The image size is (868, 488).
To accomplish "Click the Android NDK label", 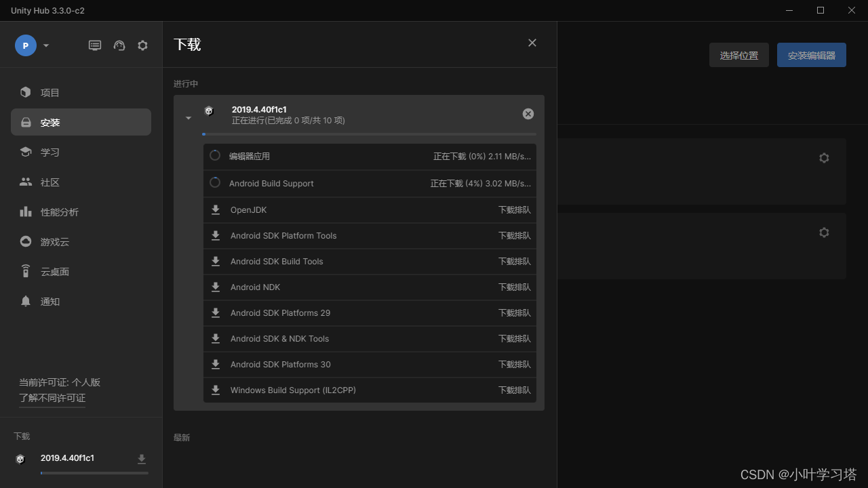I will (255, 287).
